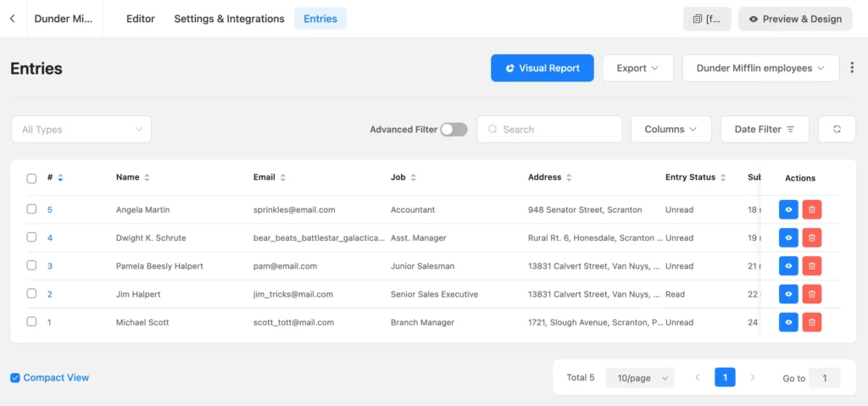Expand the Export dropdown
Viewport: 868px width, 406px height.
pyautogui.click(x=637, y=68)
